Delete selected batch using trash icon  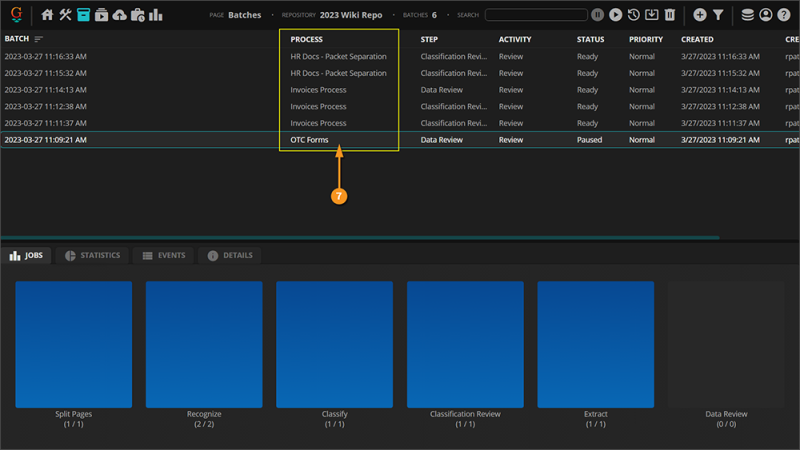pos(670,15)
